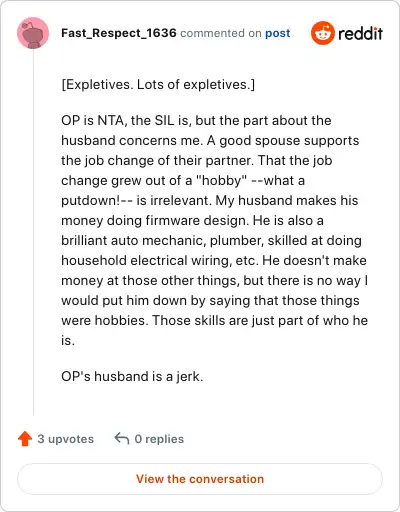Open "View the conversation" button
The width and height of the screenshot is (400, 512).
[x=200, y=479]
